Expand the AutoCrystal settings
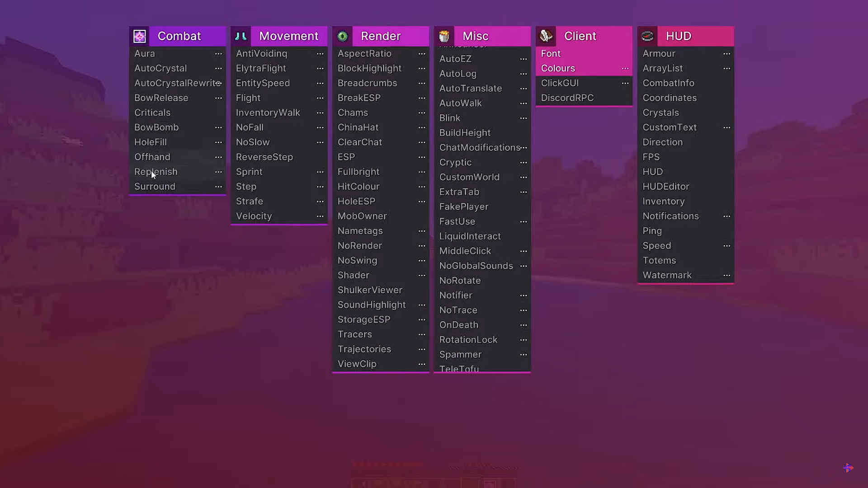 pyautogui.click(x=218, y=68)
